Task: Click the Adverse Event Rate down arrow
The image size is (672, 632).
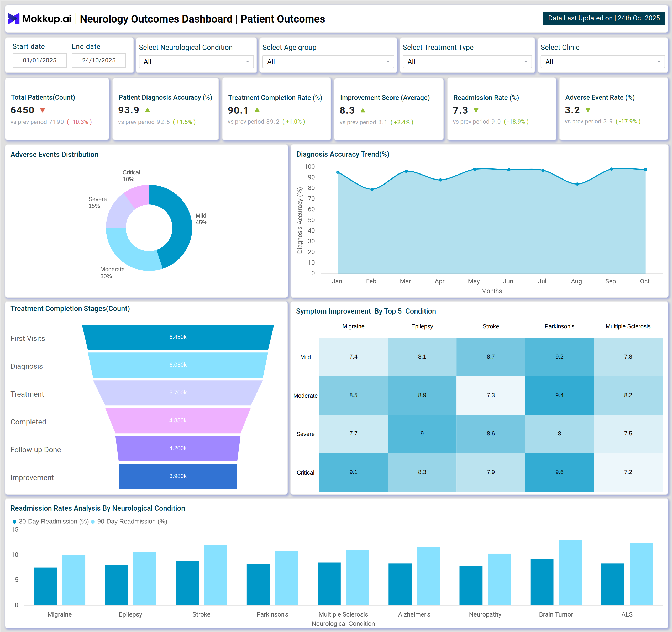Action: tap(588, 110)
